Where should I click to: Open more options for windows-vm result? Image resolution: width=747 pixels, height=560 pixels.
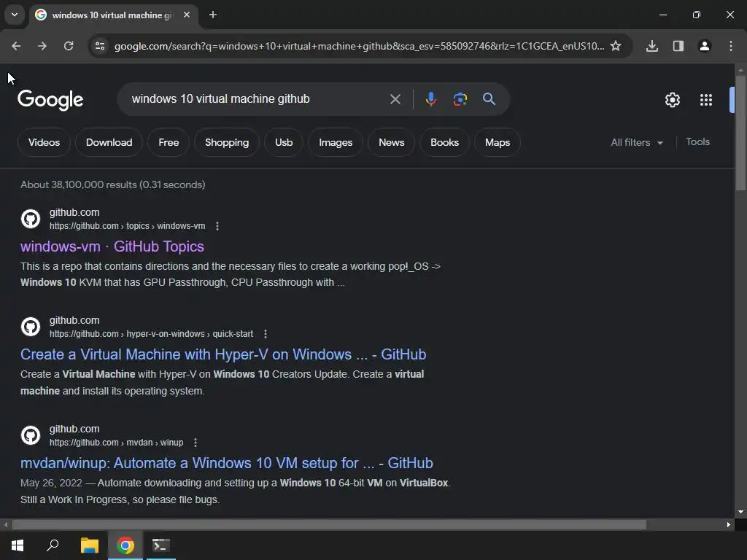click(x=217, y=226)
